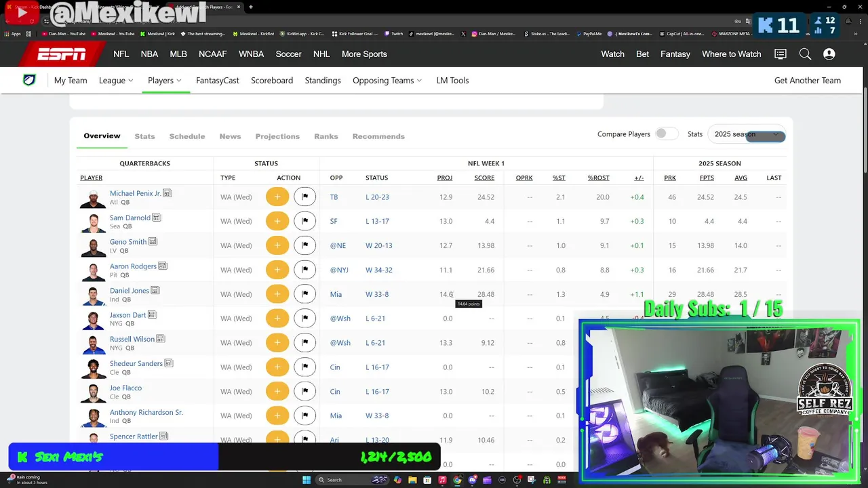
Task: Add Geno Smith with plus button
Action: click(277, 245)
